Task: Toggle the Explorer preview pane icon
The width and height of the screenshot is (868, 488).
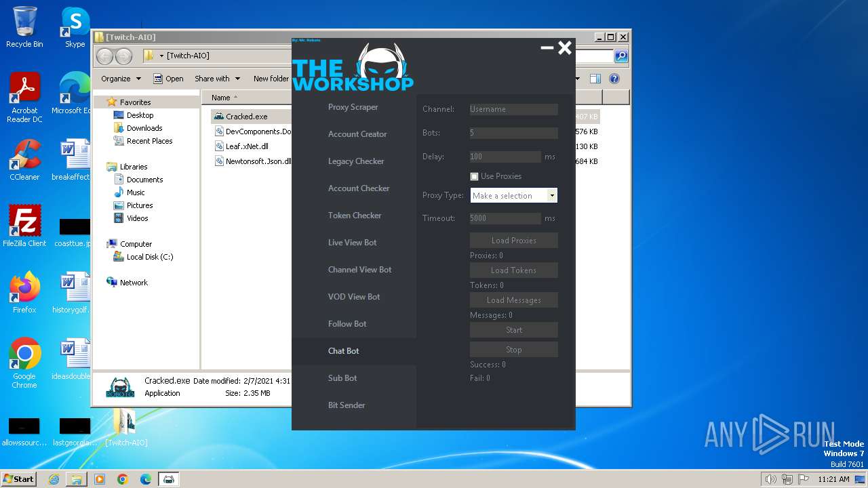Action: pyautogui.click(x=595, y=79)
